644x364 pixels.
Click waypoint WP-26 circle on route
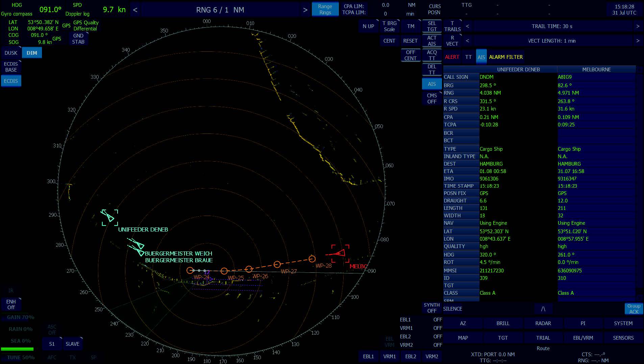(x=249, y=269)
